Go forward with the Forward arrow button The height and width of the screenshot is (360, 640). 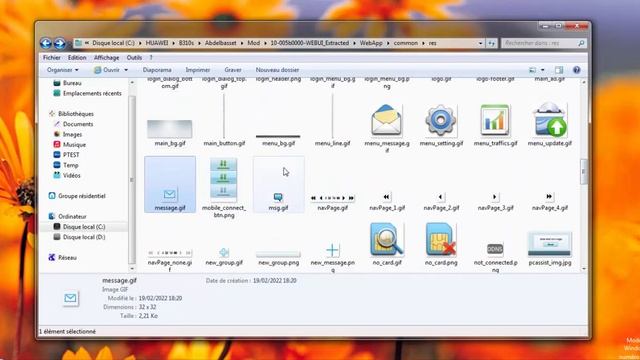click(60, 43)
